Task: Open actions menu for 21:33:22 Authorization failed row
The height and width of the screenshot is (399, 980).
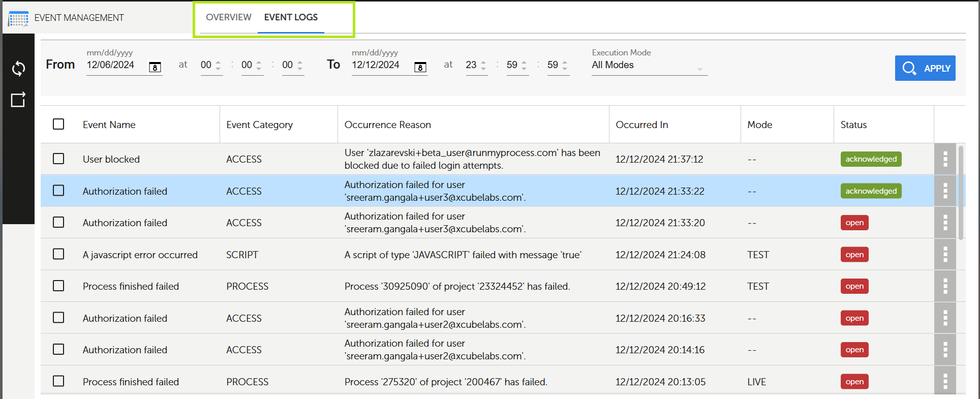Action: [945, 191]
